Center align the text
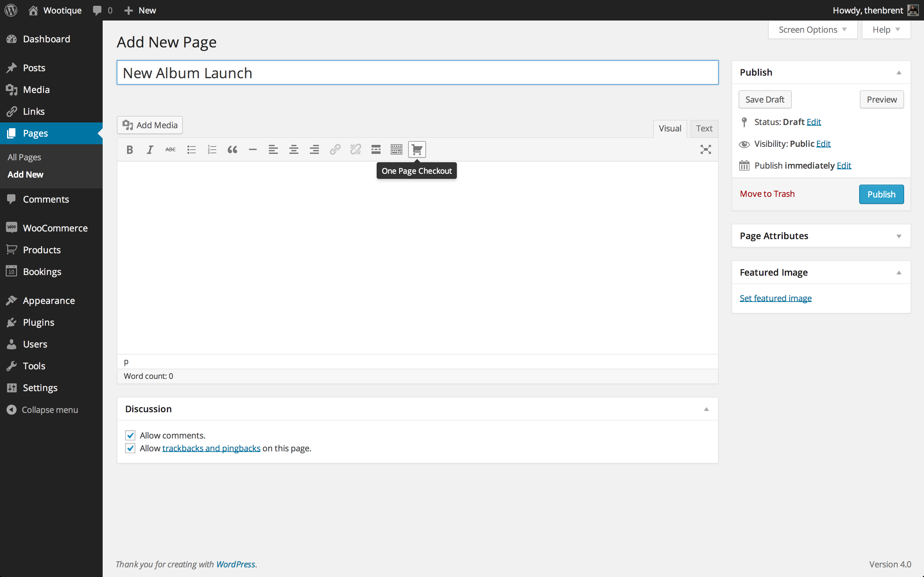This screenshot has height=577, width=924. click(294, 150)
